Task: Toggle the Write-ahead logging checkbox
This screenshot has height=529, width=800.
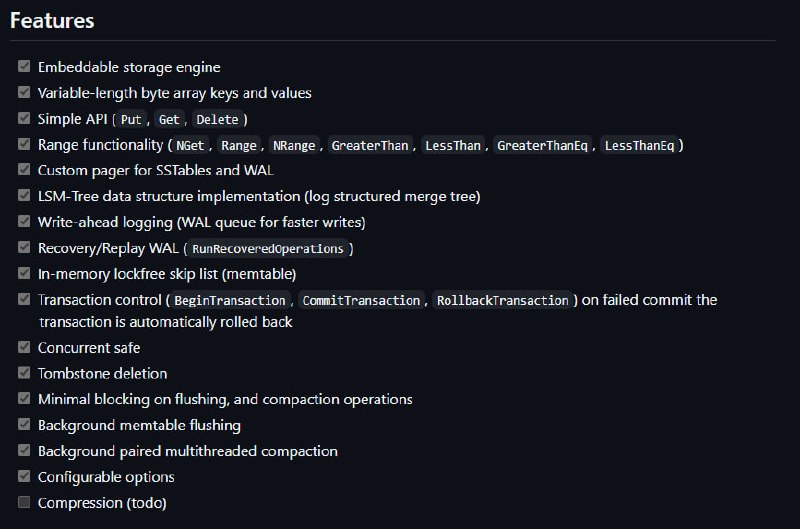Action: pyautogui.click(x=24, y=221)
